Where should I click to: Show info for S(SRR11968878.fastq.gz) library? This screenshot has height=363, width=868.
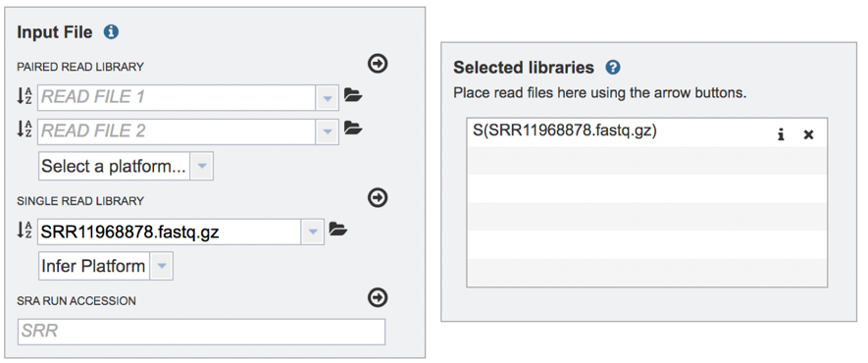(x=781, y=134)
